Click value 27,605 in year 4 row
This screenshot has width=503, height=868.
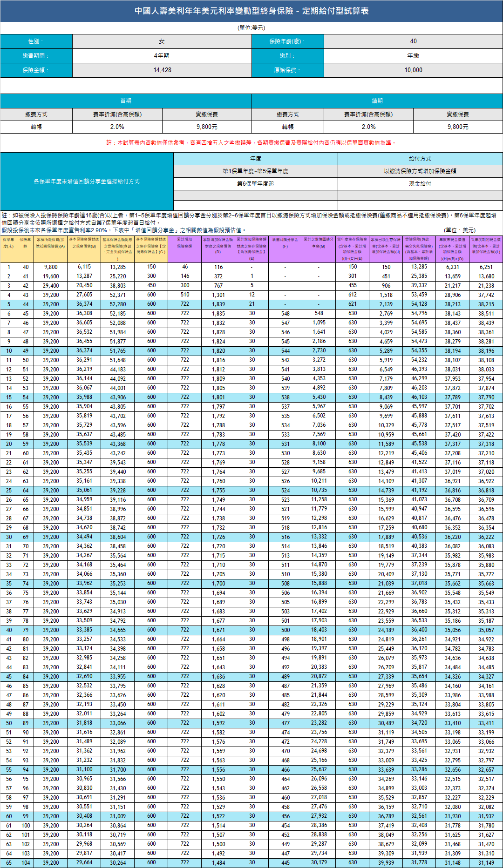84,295
